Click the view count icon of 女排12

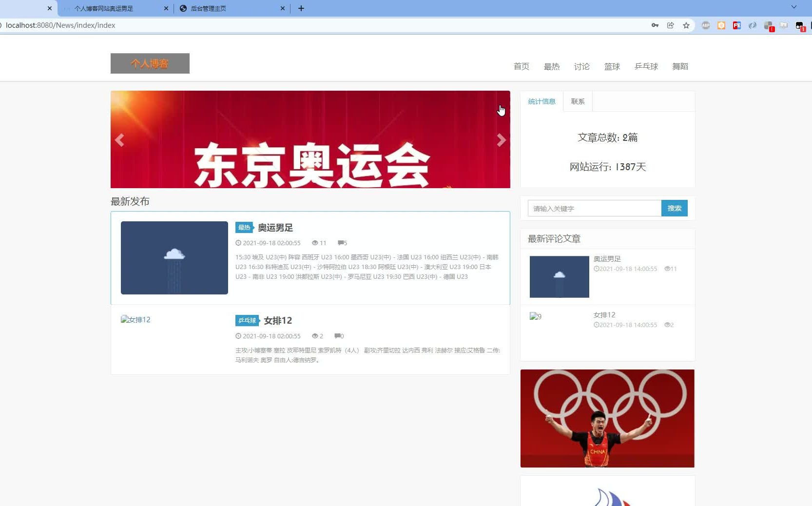(x=315, y=336)
